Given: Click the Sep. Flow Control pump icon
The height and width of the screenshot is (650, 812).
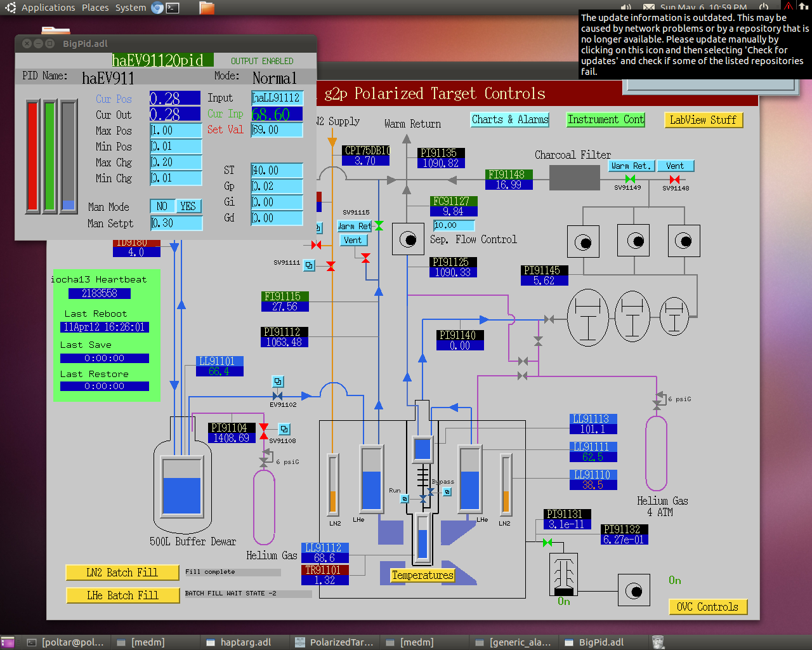Looking at the screenshot, I should coord(408,239).
